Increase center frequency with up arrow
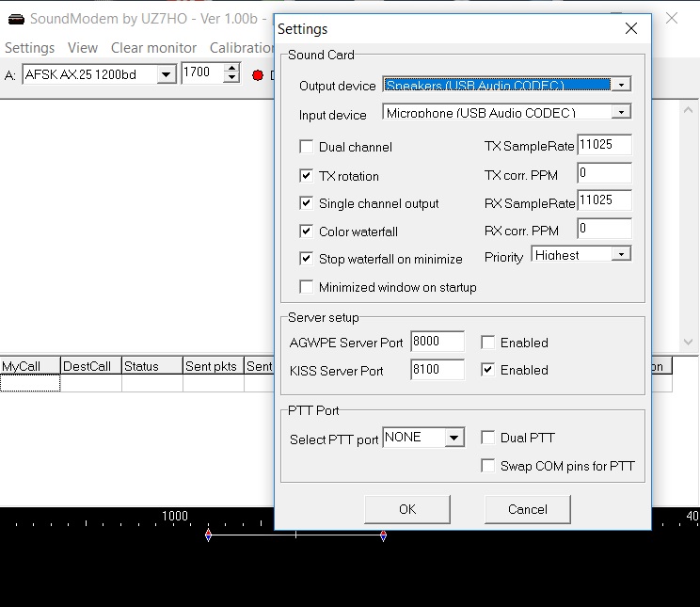Screen dimensions: 700x607 (x=231, y=69)
